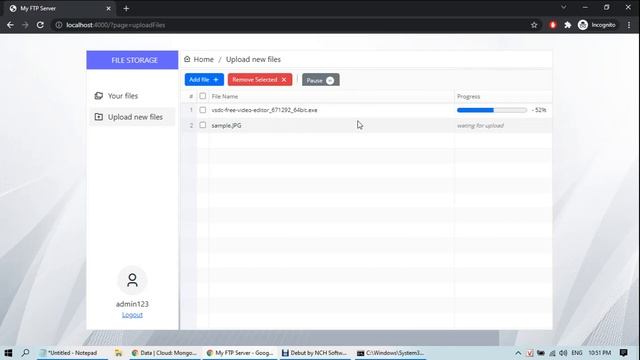This screenshot has height=360, width=640.
Task: Click the File Name column header
Action: click(224, 96)
